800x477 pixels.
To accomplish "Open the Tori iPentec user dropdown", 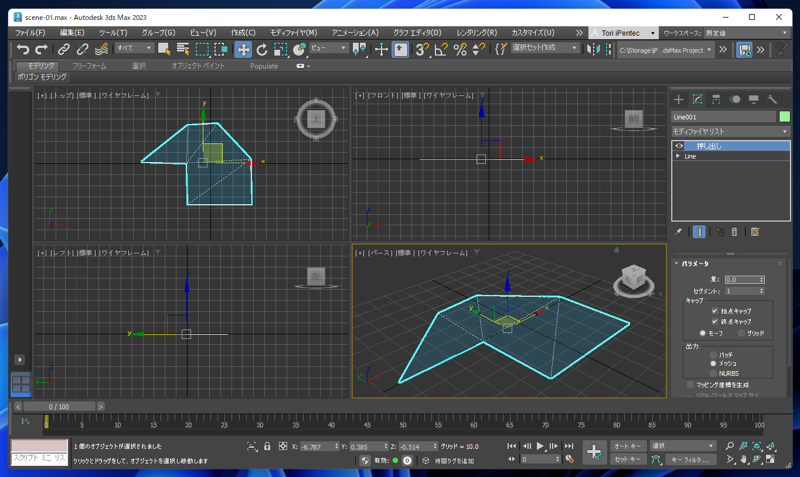I will pyautogui.click(x=623, y=33).
